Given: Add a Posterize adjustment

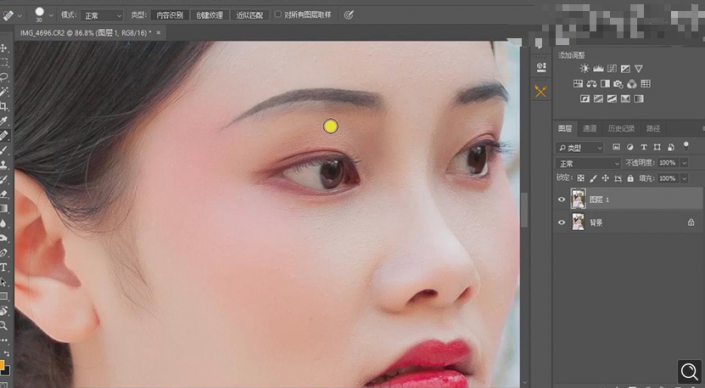Looking at the screenshot, I should [x=598, y=99].
